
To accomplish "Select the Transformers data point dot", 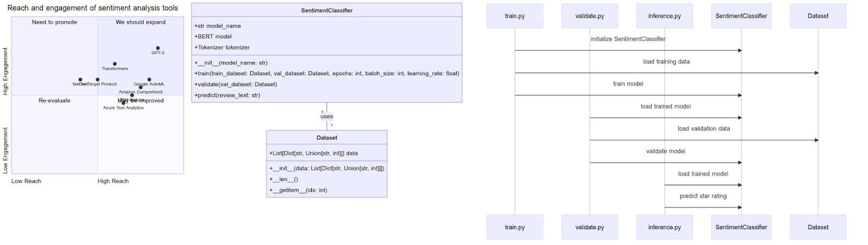I will click(x=114, y=64).
